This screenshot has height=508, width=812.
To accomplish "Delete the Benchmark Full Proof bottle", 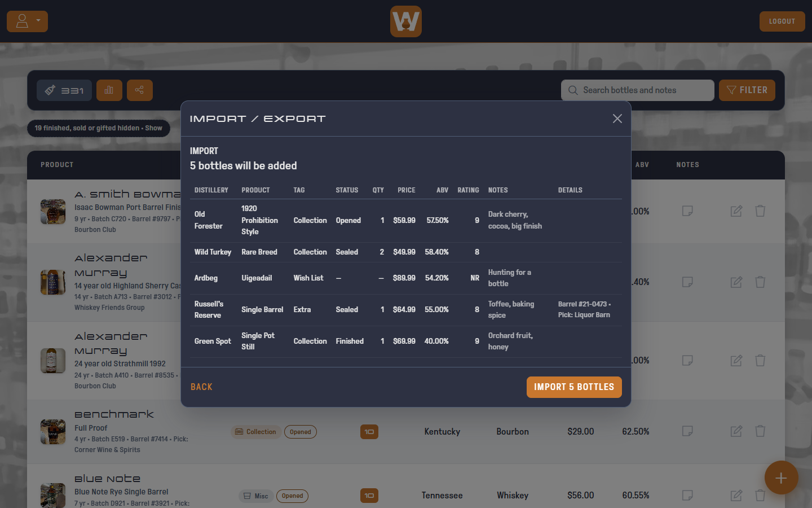I will [x=760, y=432].
